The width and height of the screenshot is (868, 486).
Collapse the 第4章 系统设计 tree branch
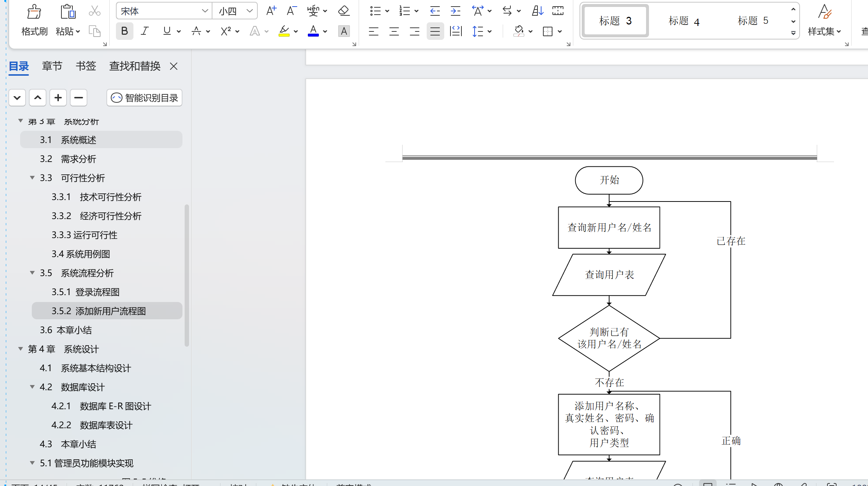click(x=20, y=349)
